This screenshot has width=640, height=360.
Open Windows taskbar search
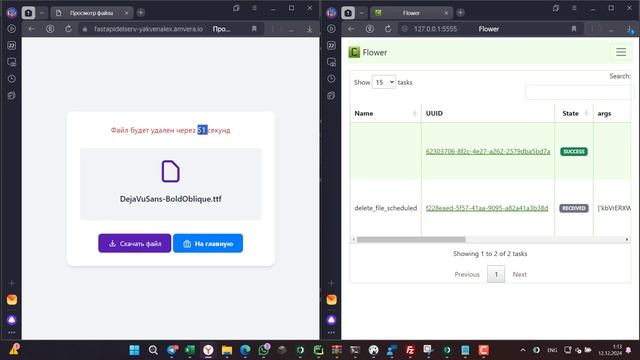153,350
